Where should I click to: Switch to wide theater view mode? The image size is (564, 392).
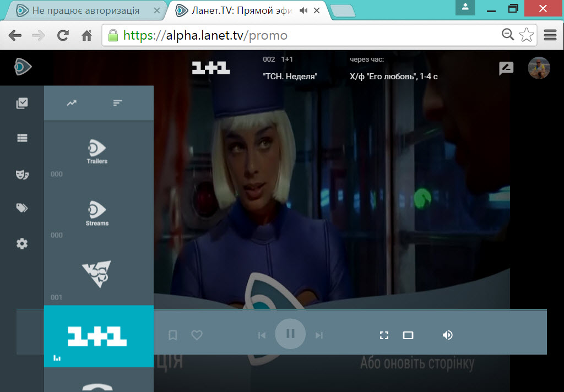(x=408, y=335)
